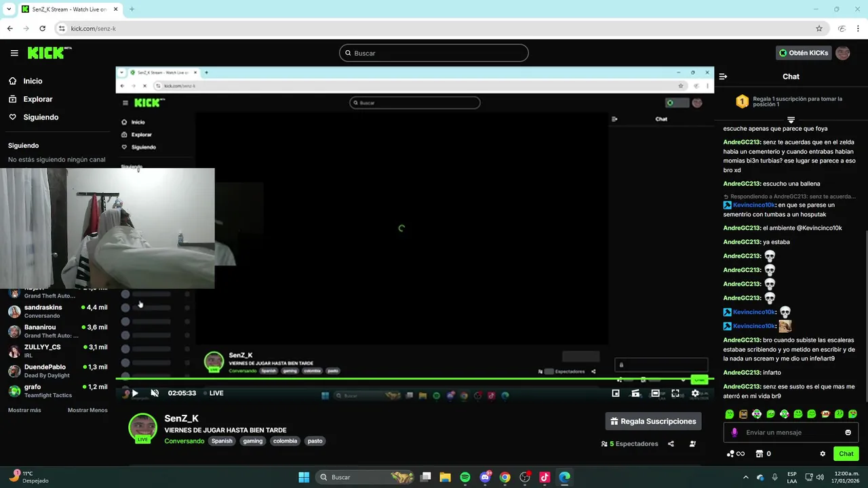Click the Enviar un mensaje field

pyautogui.click(x=791, y=432)
